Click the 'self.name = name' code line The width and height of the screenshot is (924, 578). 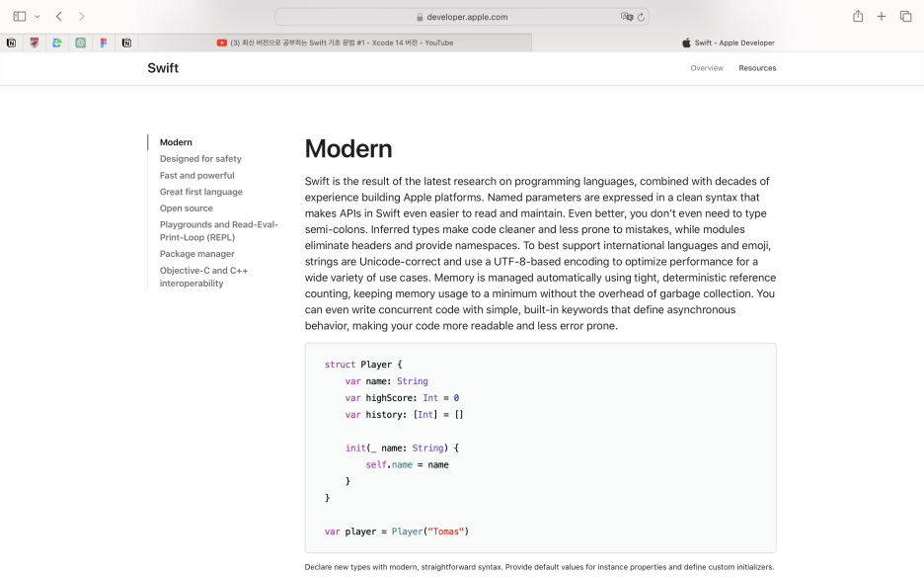(x=407, y=464)
